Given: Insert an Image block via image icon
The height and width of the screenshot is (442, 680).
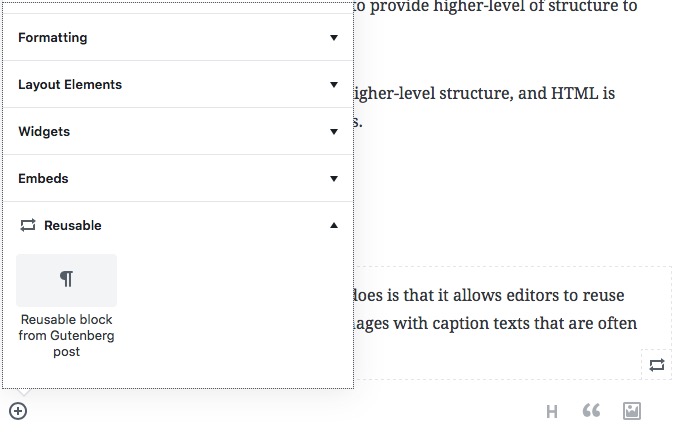Looking at the screenshot, I should click(631, 411).
